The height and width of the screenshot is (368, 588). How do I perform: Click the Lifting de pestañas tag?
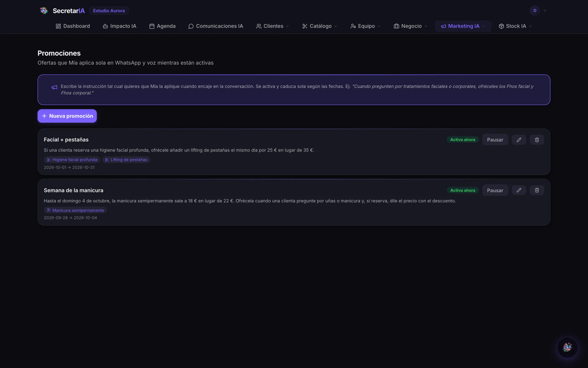126,160
